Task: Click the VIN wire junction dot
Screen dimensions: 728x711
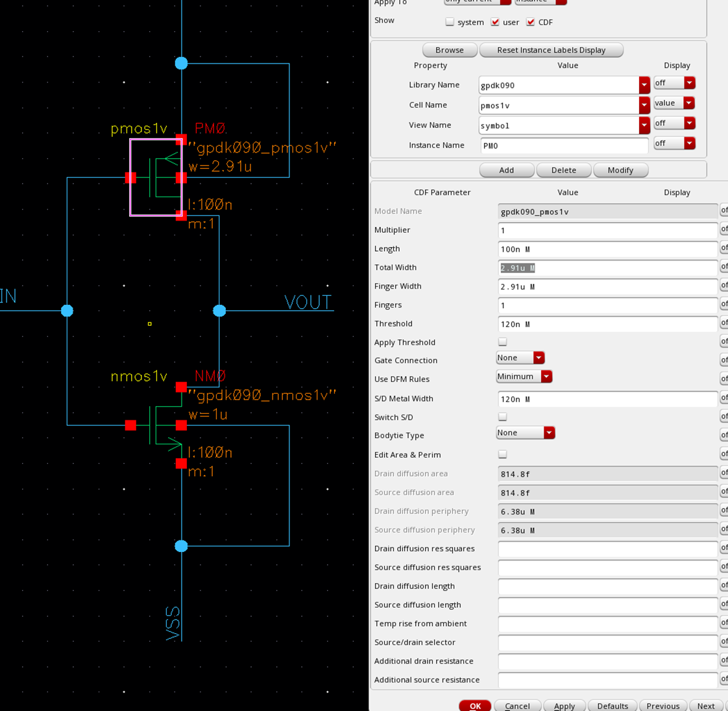Action: pos(67,311)
